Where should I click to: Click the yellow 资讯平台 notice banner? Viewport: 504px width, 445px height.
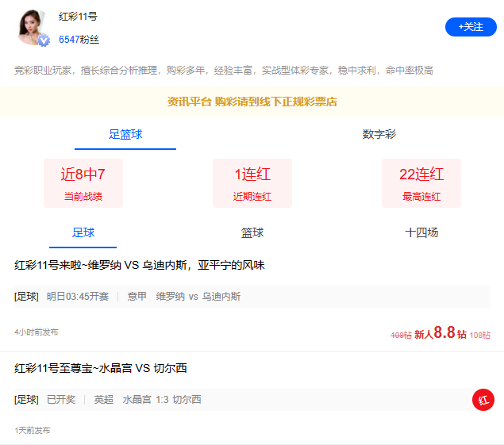point(252,102)
